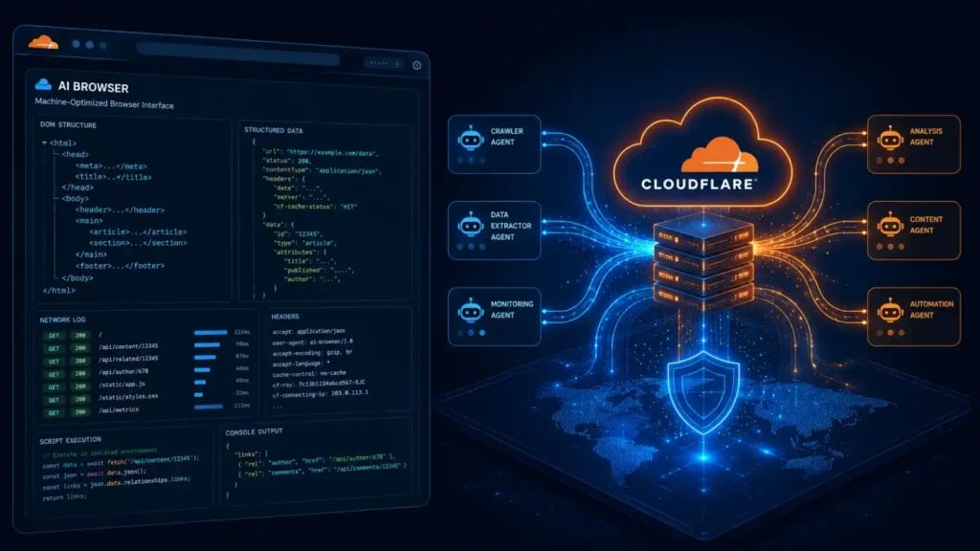Click the /static/styles.css network log row
The height and width of the screenshot is (551, 980).
pyautogui.click(x=146, y=397)
